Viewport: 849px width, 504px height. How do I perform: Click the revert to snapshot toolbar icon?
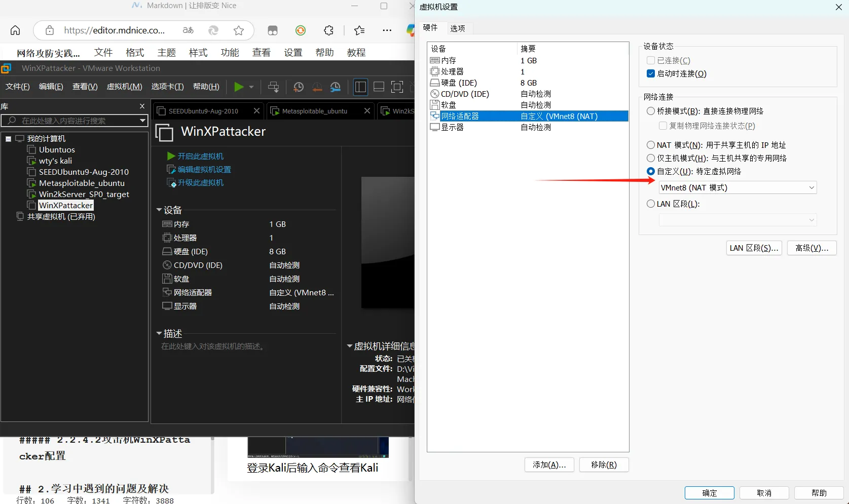click(x=317, y=87)
